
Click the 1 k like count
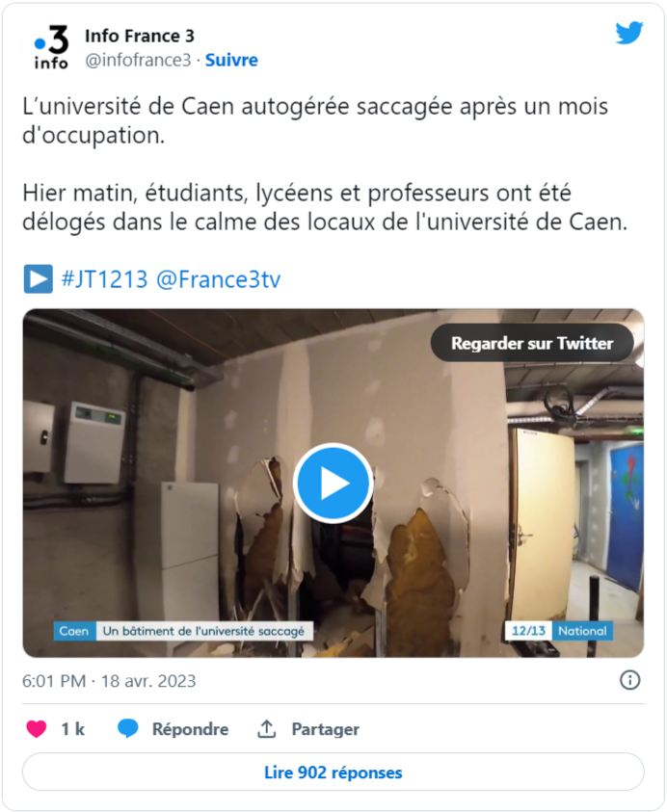[73, 728]
